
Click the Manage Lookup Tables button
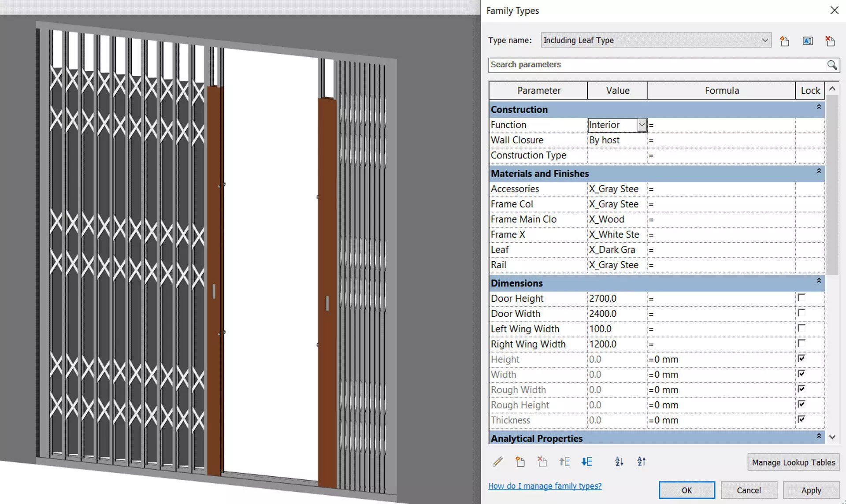point(793,462)
